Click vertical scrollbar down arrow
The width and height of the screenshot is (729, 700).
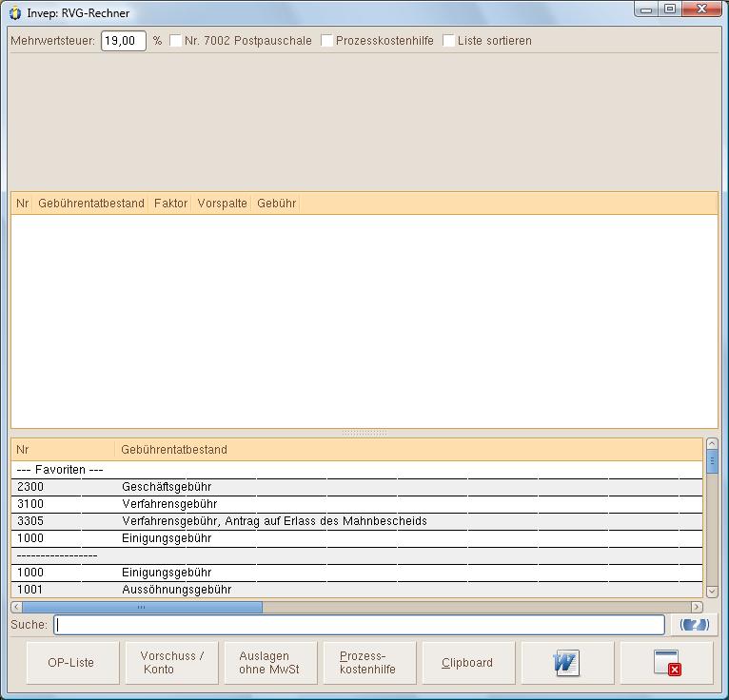pos(712,592)
